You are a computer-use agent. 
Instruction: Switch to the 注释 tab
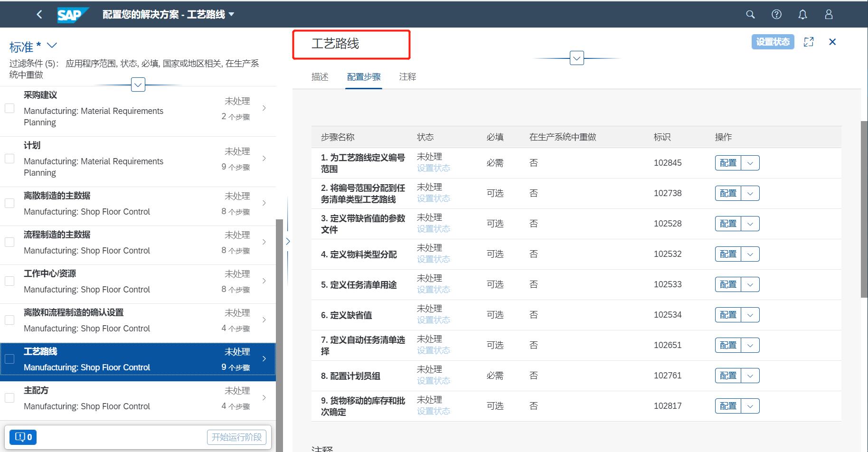(407, 76)
